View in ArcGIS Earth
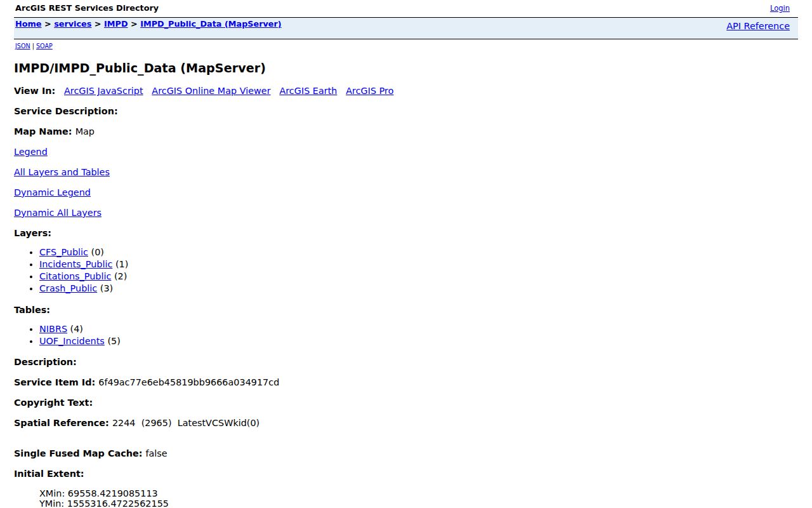 [308, 91]
